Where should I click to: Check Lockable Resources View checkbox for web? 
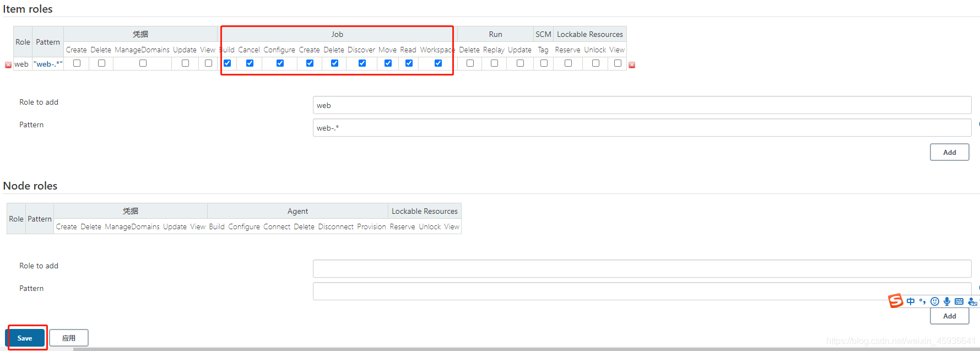(618, 63)
